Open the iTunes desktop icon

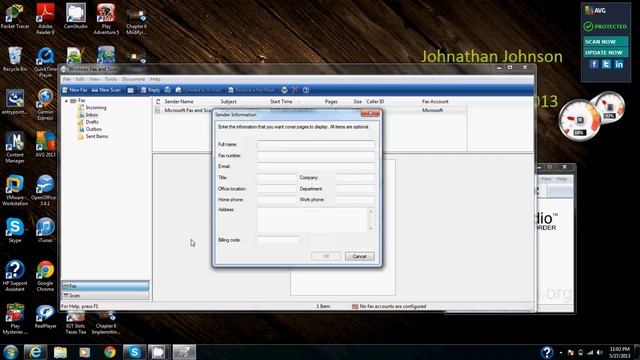[45, 231]
